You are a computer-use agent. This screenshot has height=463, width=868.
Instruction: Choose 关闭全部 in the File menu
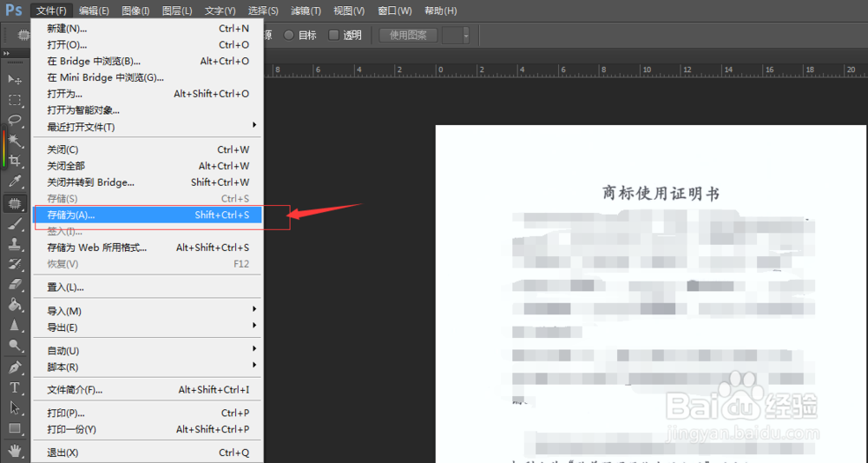point(148,166)
